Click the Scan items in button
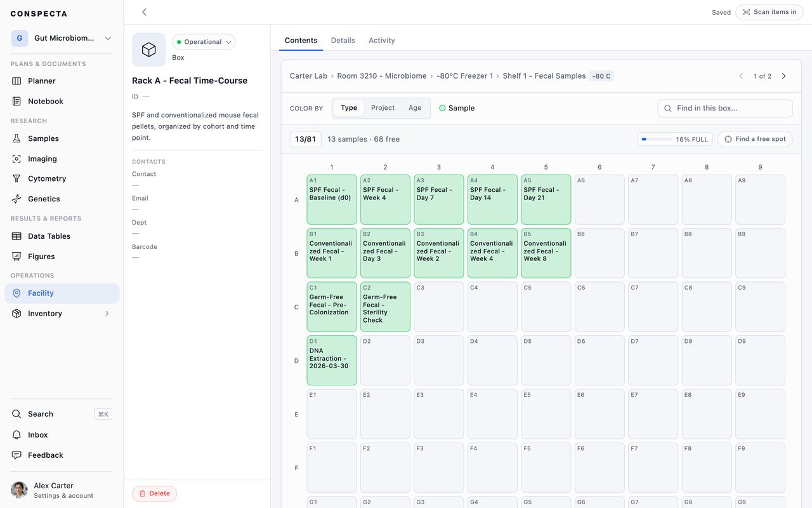The image size is (812, 508). tap(769, 12)
